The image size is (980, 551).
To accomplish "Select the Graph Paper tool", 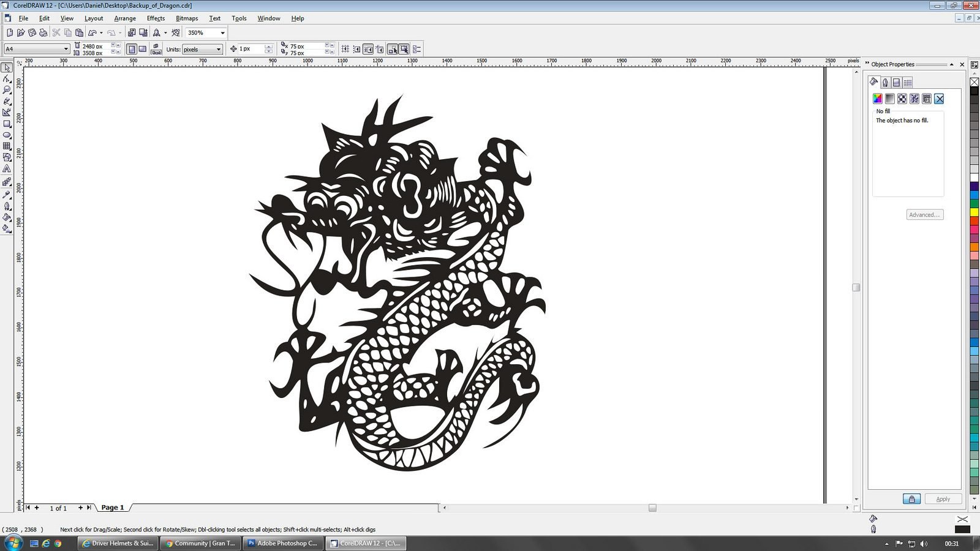I will [x=7, y=146].
